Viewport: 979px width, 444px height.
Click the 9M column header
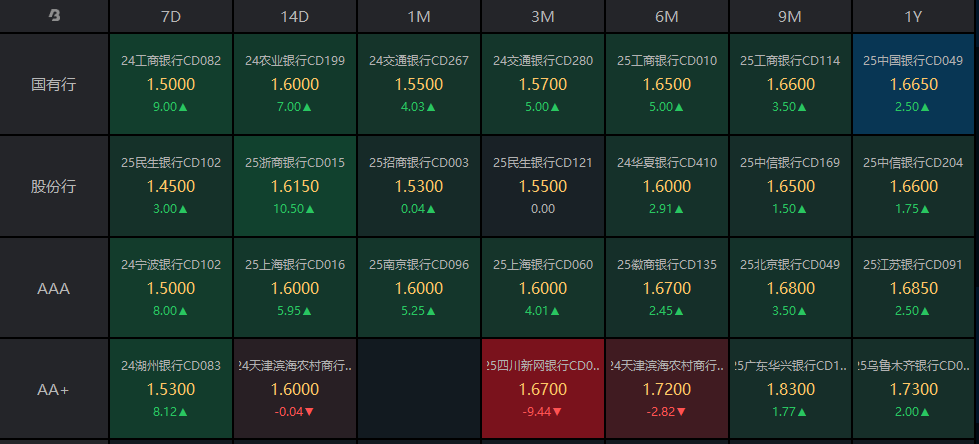(790, 16)
